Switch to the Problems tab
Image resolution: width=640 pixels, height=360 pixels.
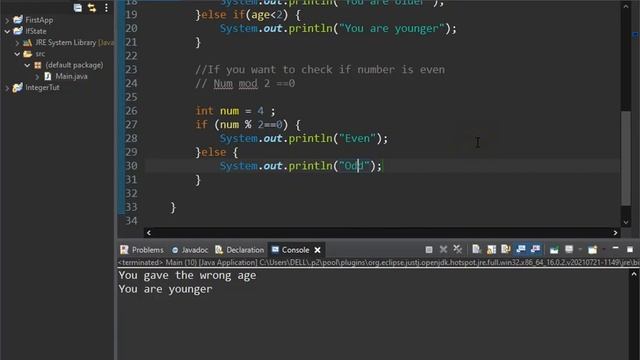142,250
